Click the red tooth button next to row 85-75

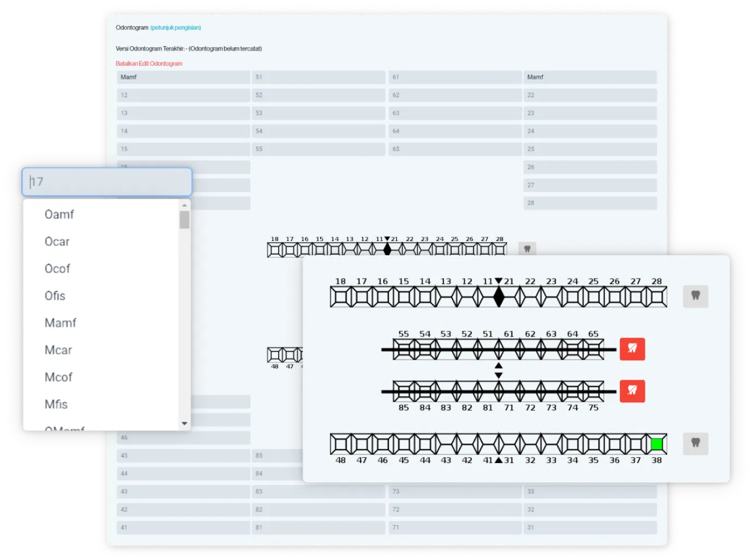coord(632,391)
